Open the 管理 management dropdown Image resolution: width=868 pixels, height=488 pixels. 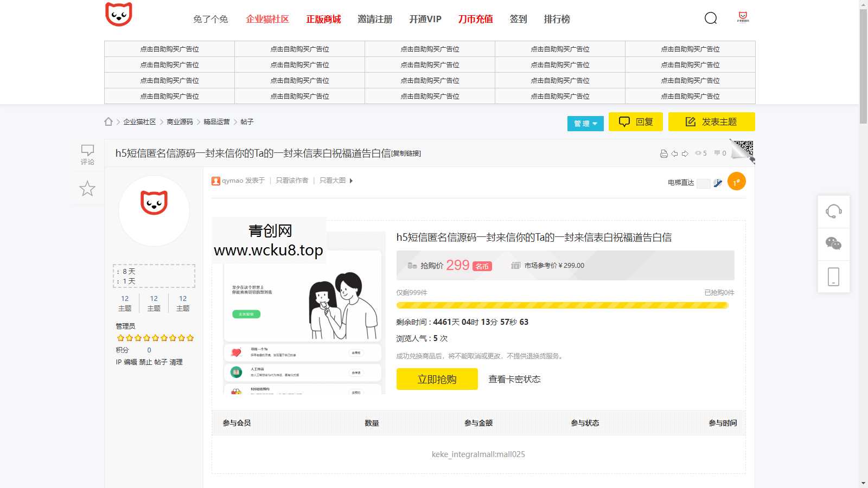[x=585, y=124]
